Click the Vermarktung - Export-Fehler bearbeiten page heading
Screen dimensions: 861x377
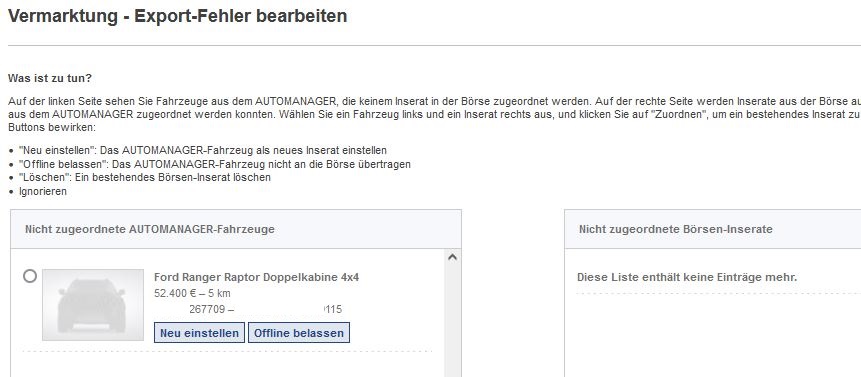coord(177,16)
